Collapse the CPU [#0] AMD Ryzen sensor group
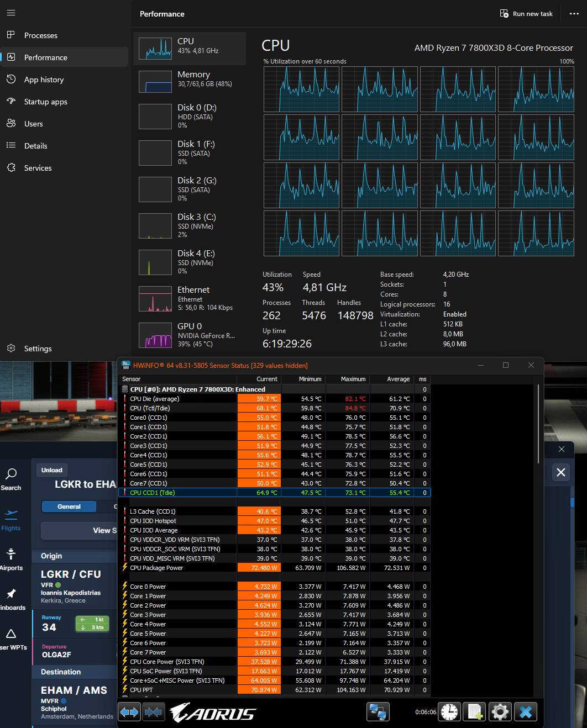Image resolution: width=587 pixels, height=728 pixels. [125, 389]
